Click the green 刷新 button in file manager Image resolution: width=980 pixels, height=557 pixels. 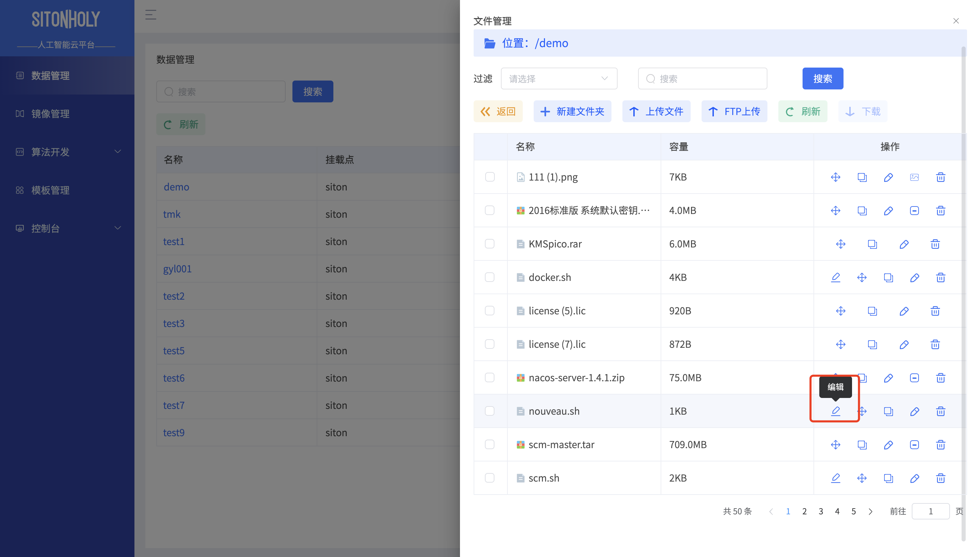pos(803,111)
